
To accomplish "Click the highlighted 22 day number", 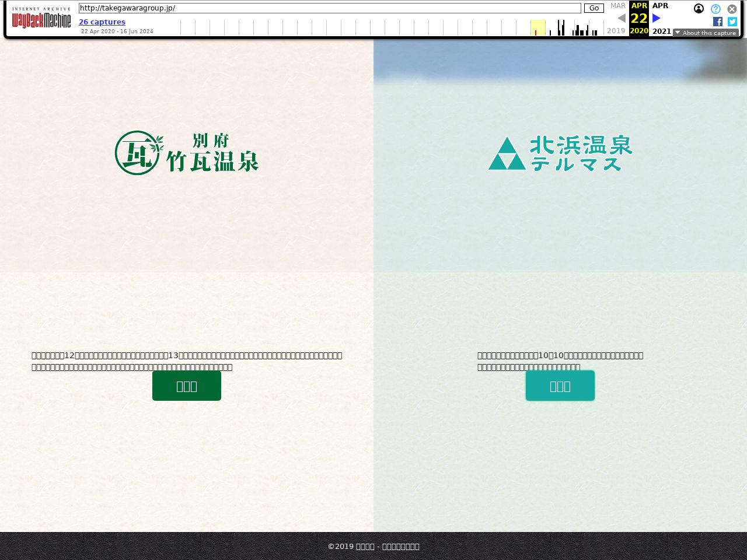I will point(639,18).
